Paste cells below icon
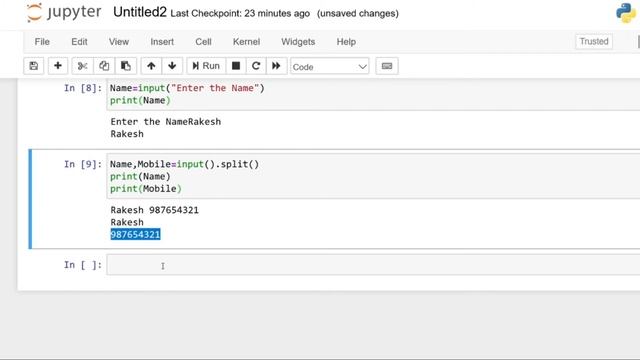This screenshot has width=640, height=360. 126,66
